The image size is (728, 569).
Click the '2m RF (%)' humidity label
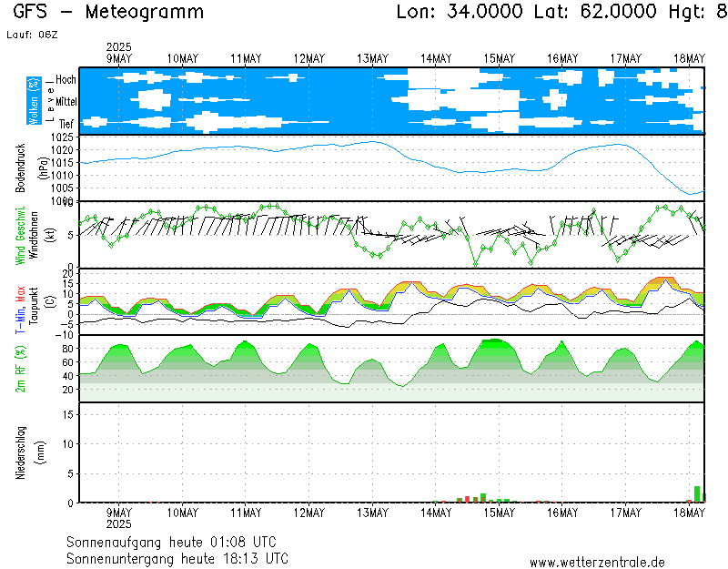(20, 370)
